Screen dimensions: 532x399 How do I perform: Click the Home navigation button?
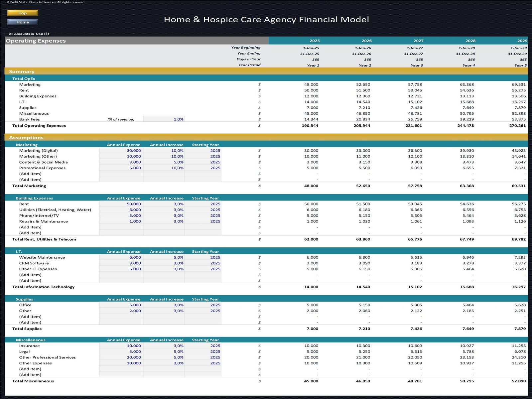tap(23, 22)
